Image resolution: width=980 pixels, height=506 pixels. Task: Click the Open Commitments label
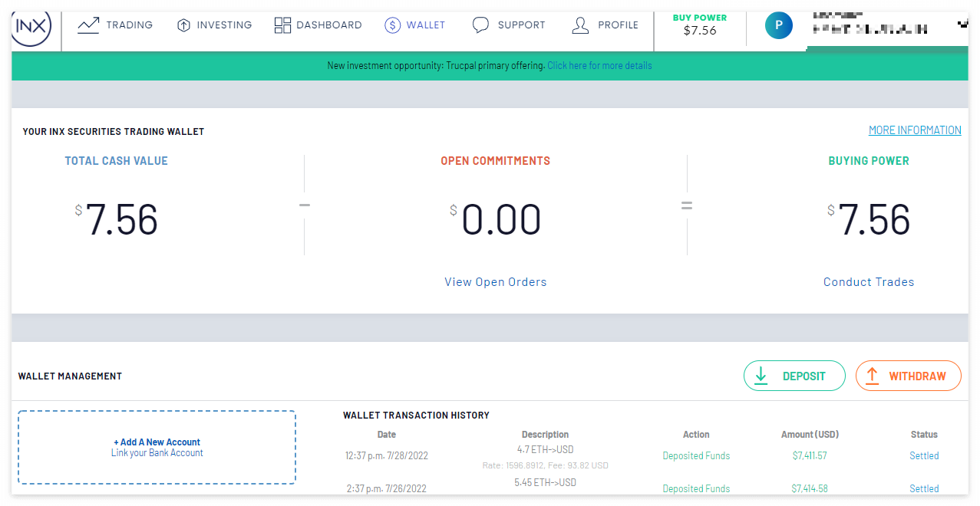coord(495,161)
